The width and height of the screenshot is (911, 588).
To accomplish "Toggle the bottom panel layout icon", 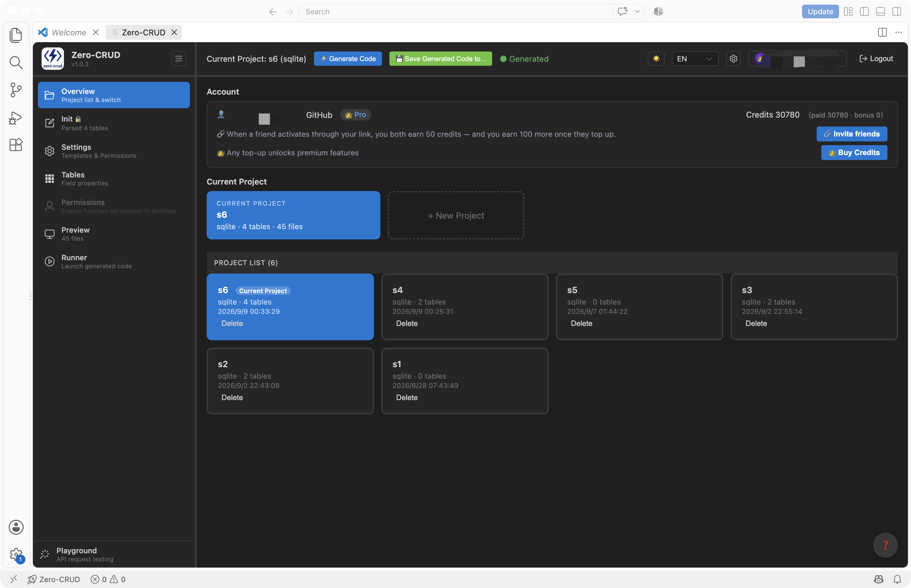I will 880,11.
